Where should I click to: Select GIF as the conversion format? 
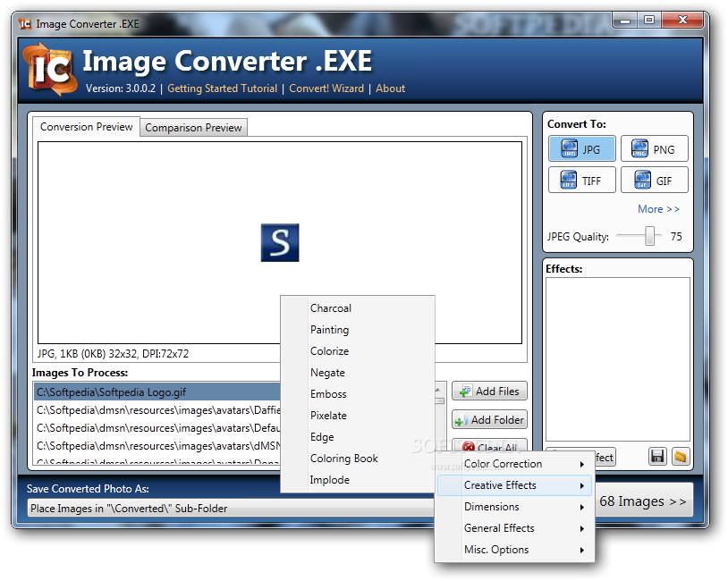point(654,180)
